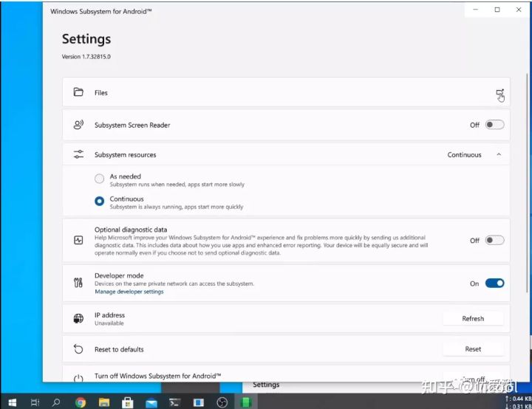Click the Developer mode tools icon
Screen dimensions: 532x409
click(x=78, y=283)
